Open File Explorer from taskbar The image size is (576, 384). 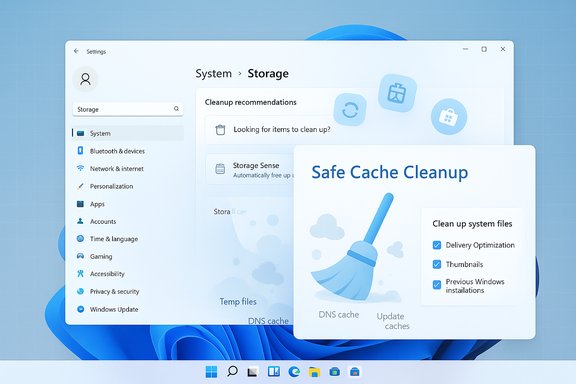tap(314, 372)
